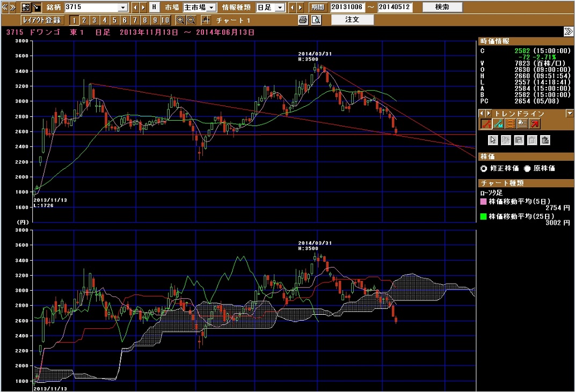Image resolution: width=575 pixels, height=392 pixels.
Task: Click the end date field 20140512
Action: tap(394, 7)
